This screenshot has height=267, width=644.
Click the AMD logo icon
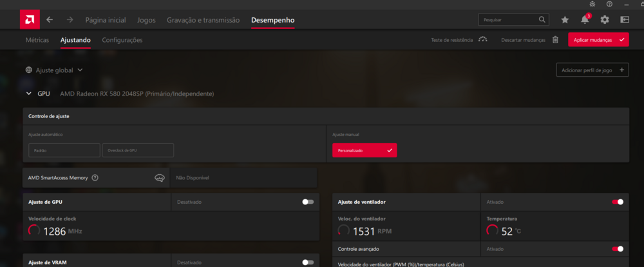click(x=30, y=19)
